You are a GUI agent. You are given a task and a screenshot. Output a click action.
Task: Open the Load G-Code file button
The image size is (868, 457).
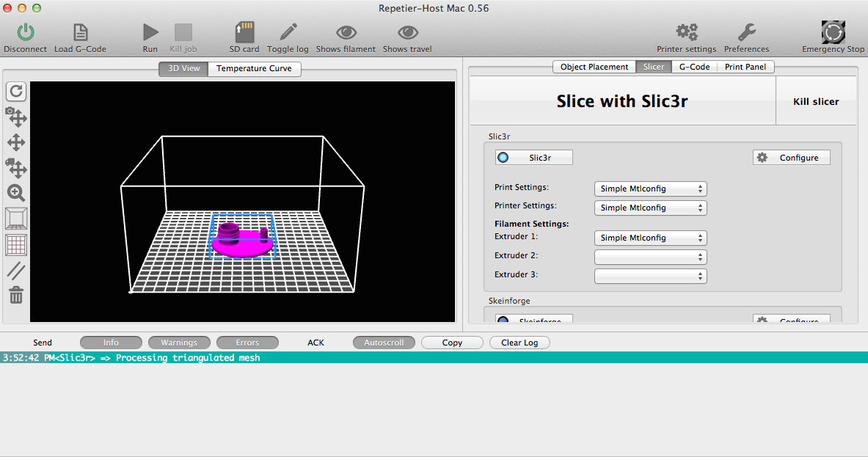tap(80, 32)
